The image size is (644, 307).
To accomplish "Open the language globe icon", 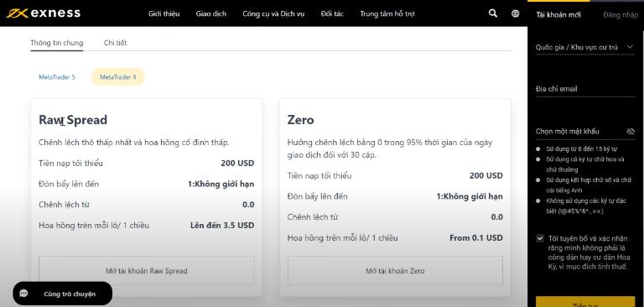I will (x=515, y=13).
